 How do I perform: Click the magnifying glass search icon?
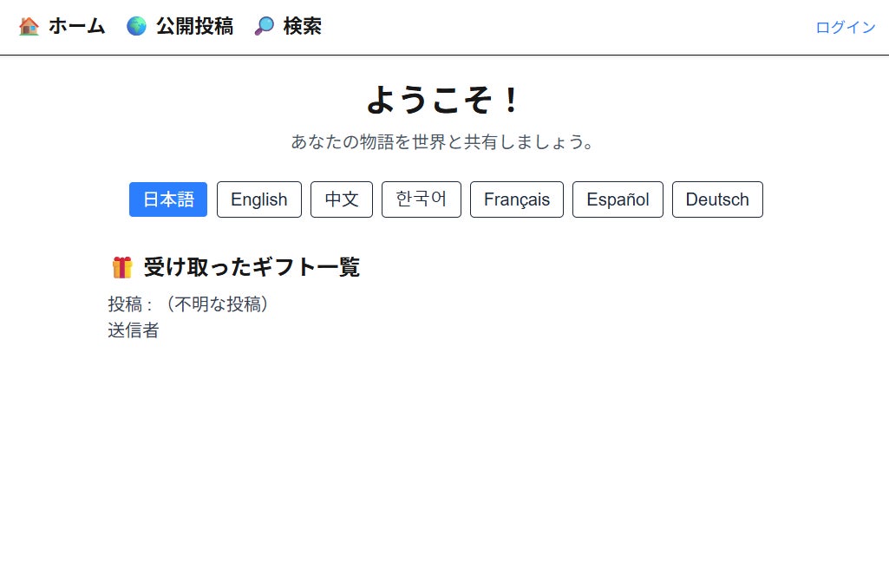click(x=264, y=27)
